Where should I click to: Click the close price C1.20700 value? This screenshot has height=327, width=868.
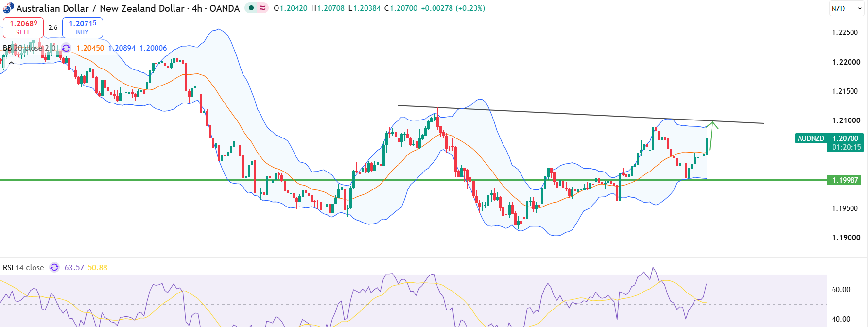click(400, 8)
